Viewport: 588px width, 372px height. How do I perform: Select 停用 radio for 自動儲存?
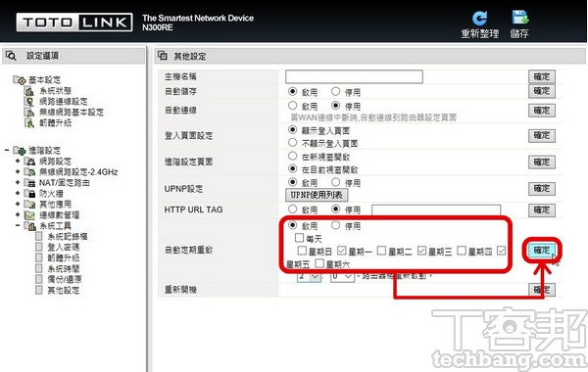point(335,91)
